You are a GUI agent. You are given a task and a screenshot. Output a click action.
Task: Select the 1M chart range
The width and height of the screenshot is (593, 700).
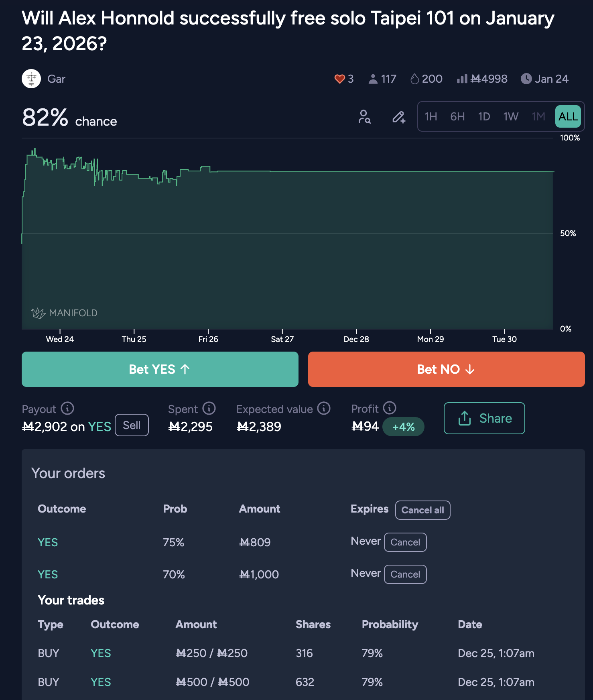[x=538, y=117]
